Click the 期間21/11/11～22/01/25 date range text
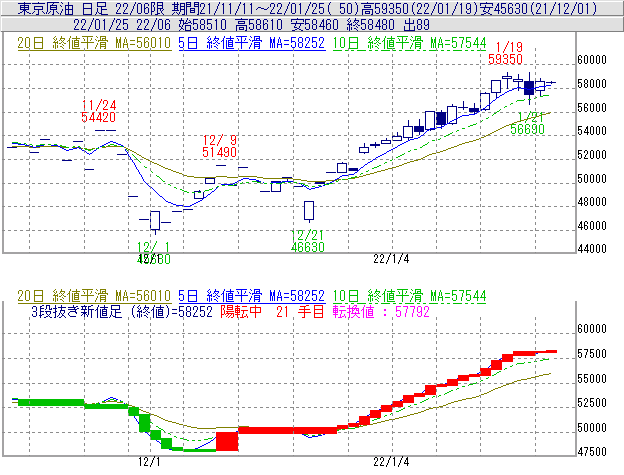The height and width of the screenshot is (475, 624). click(x=251, y=8)
